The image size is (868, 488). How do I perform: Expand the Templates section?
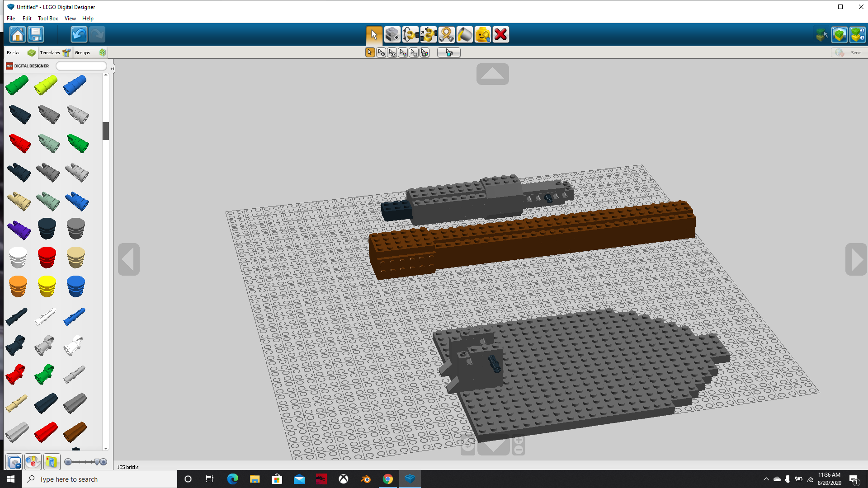(50, 52)
